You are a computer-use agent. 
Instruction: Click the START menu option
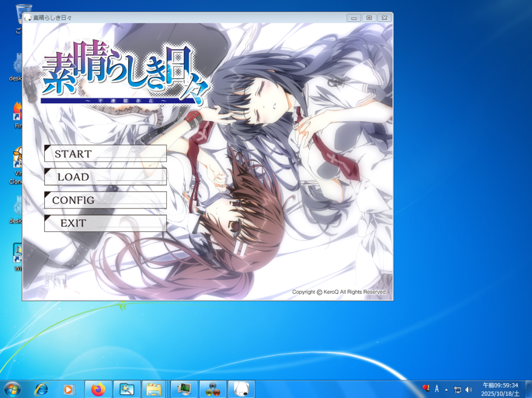105,154
